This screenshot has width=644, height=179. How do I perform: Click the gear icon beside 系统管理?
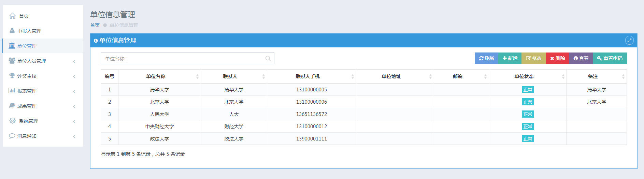13,121
